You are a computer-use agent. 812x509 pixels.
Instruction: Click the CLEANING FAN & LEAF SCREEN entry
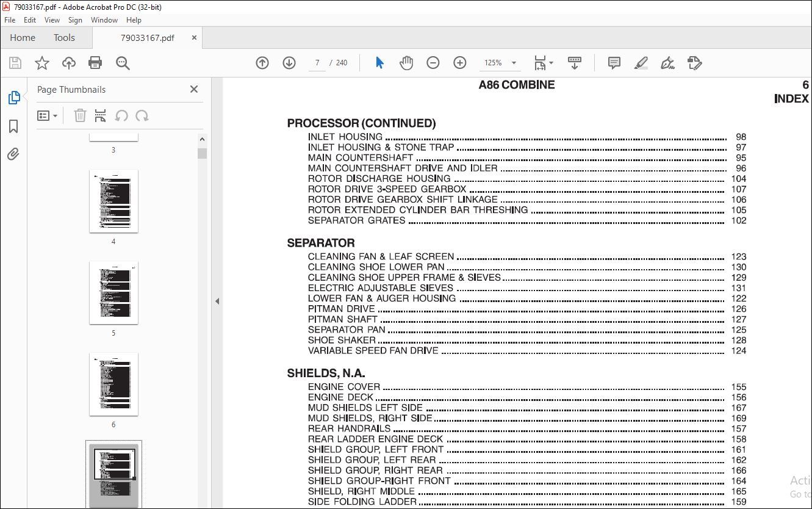tap(526, 256)
